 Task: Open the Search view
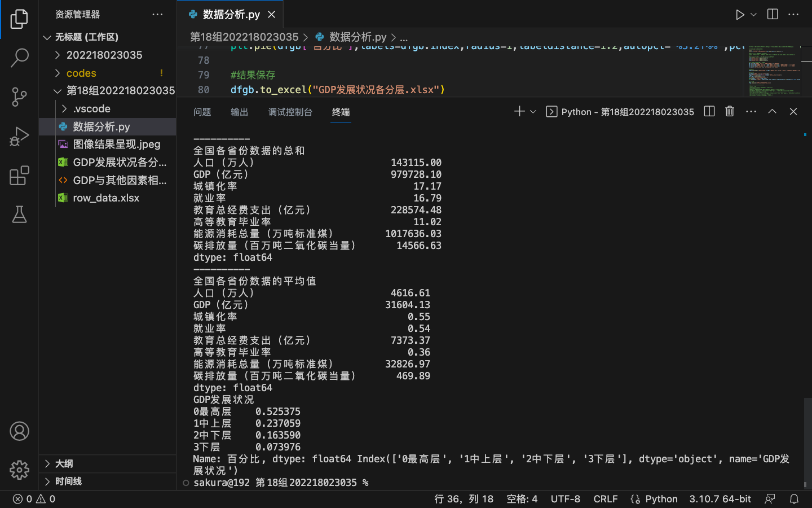pyautogui.click(x=20, y=58)
